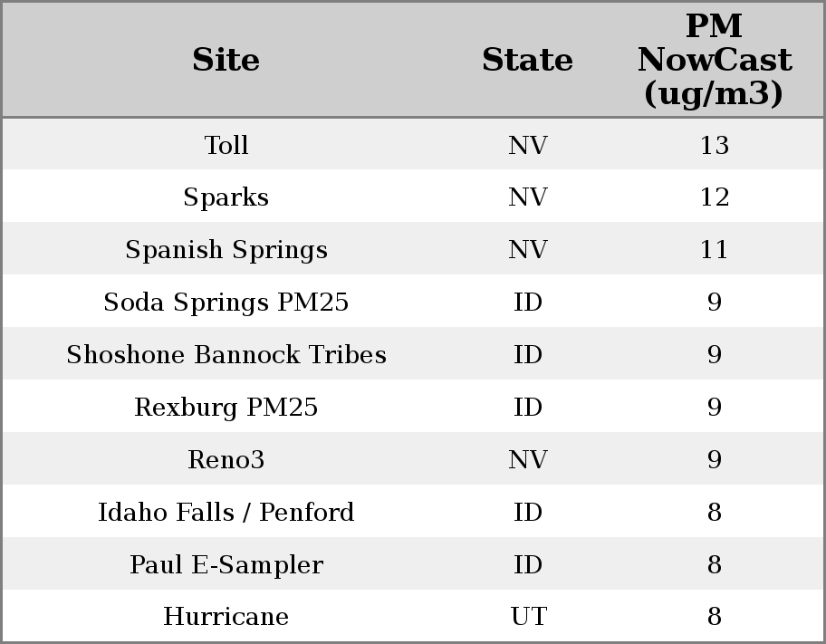Click the PM value 11
The image size is (826, 644).
[714, 250]
